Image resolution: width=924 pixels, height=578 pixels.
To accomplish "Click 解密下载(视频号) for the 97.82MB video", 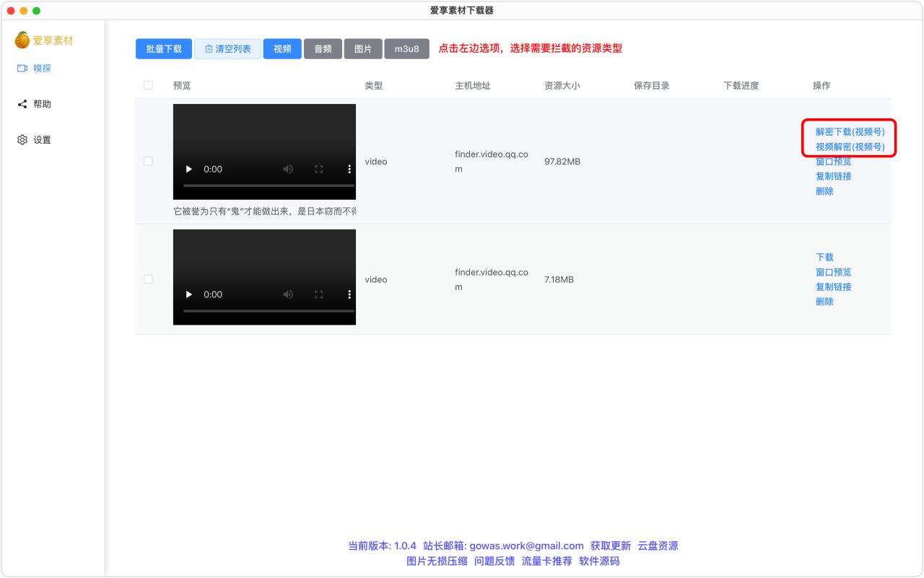I will click(x=850, y=132).
